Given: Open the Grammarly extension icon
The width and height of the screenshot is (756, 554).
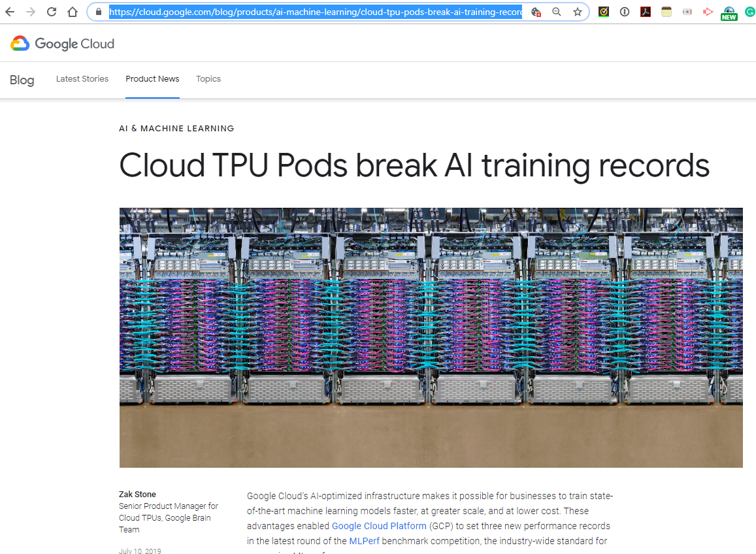Looking at the screenshot, I should click(750, 12).
